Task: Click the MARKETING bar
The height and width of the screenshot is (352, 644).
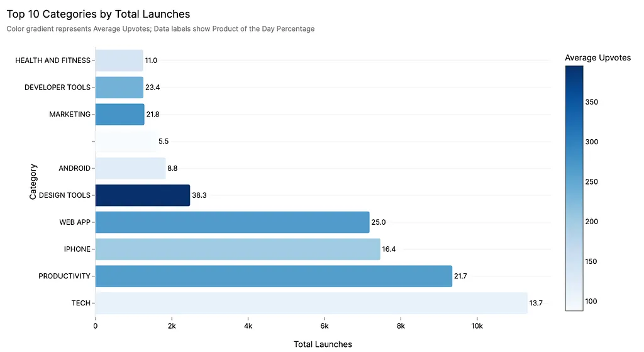Action: click(119, 115)
